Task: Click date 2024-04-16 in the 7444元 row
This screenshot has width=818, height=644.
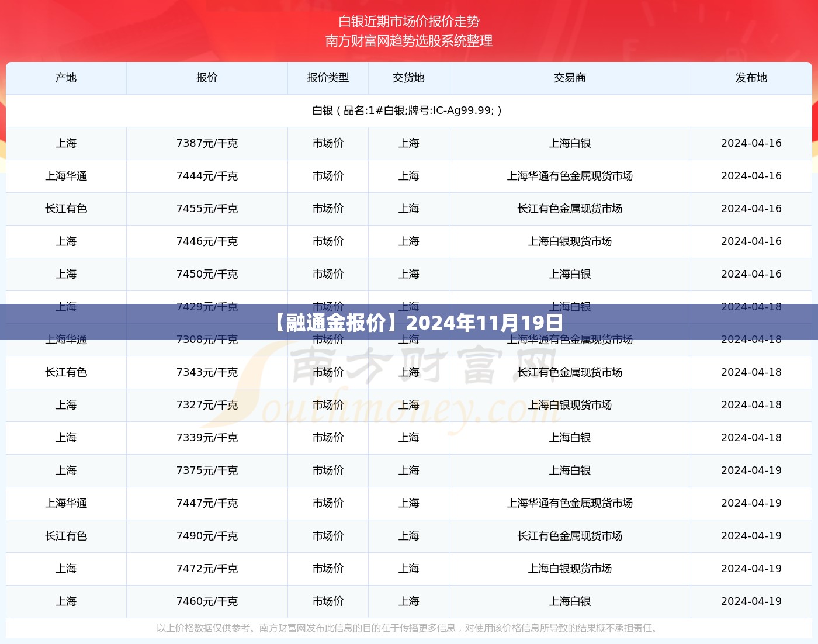Action: point(751,176)
